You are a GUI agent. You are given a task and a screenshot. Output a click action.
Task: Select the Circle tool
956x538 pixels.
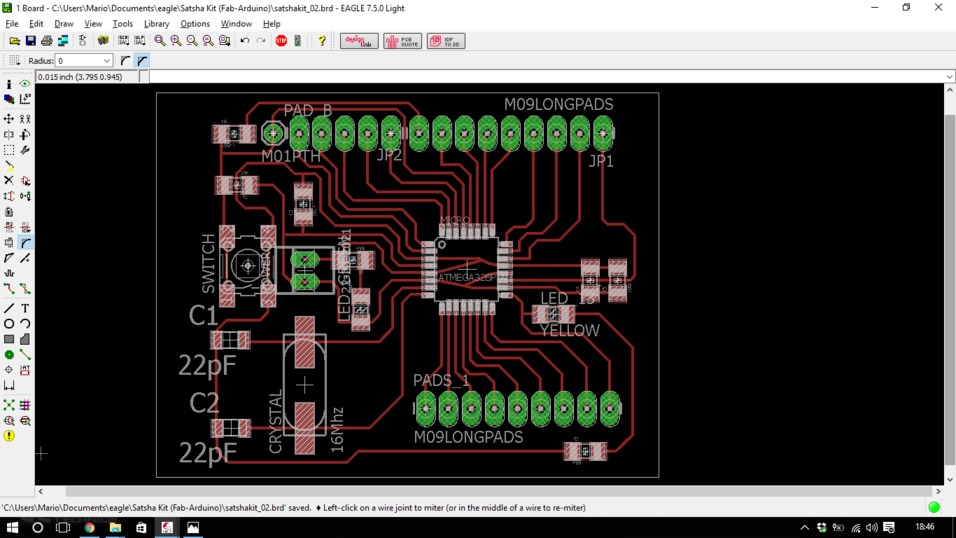(9, 324)
